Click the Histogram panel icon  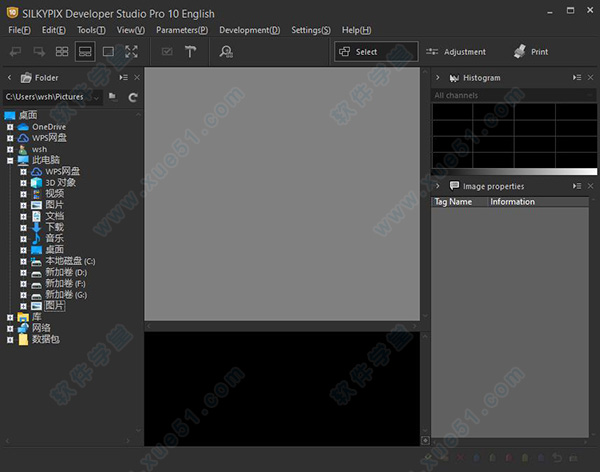click(x=454, y=78)
